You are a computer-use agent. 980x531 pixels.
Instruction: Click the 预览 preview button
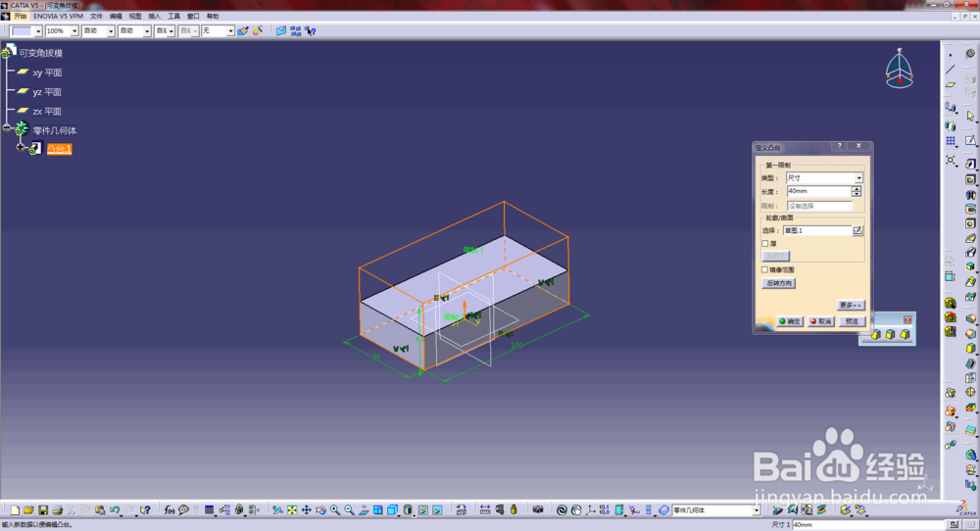[x=852, y=321]
